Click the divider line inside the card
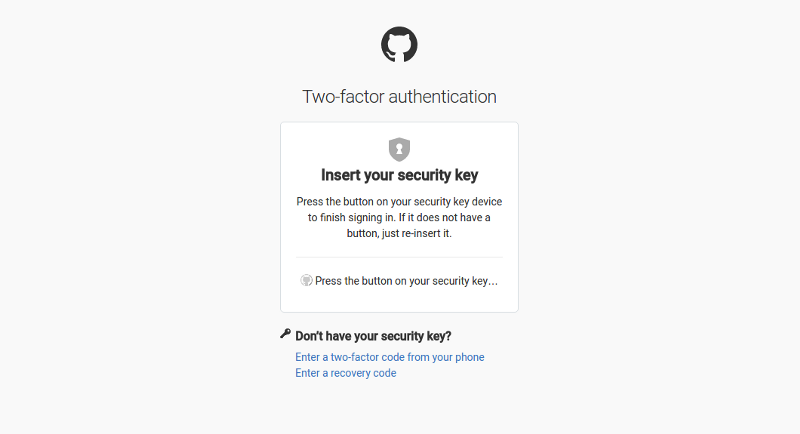 [x=399, y=257]
